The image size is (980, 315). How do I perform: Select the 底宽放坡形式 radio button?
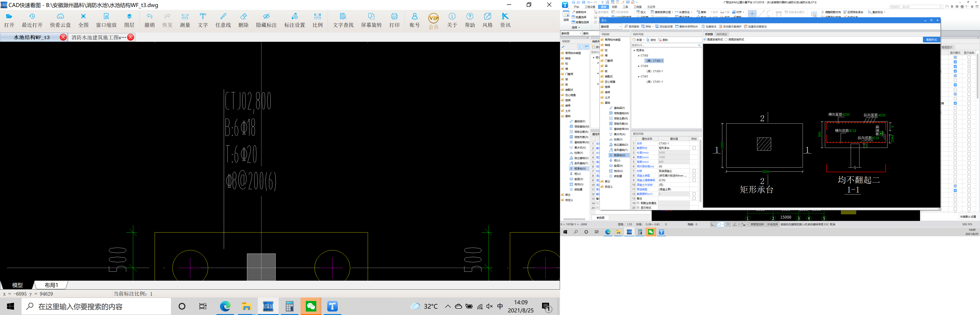tap(726, 40)
